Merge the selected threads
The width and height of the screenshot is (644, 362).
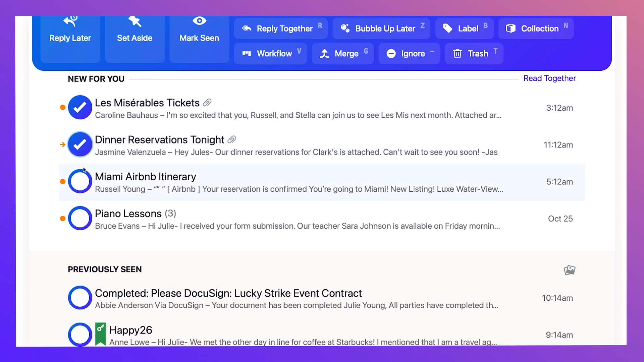pos(342,54)
